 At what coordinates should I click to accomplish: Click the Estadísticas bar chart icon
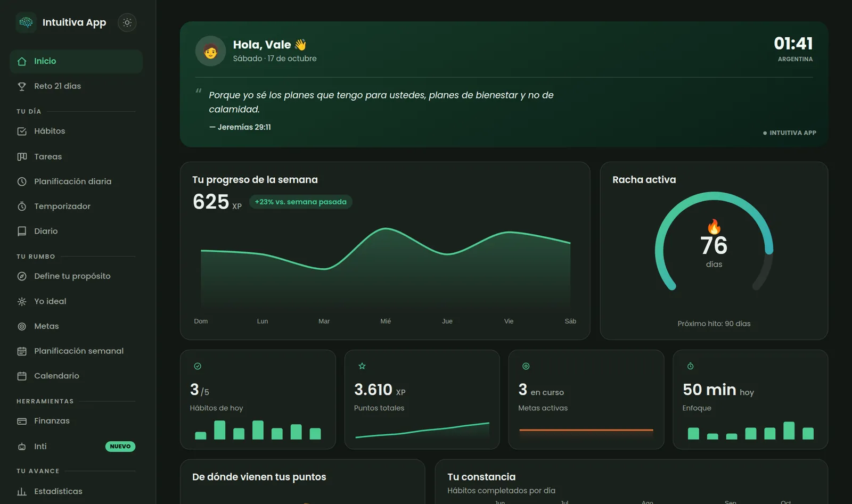[22, 492]
